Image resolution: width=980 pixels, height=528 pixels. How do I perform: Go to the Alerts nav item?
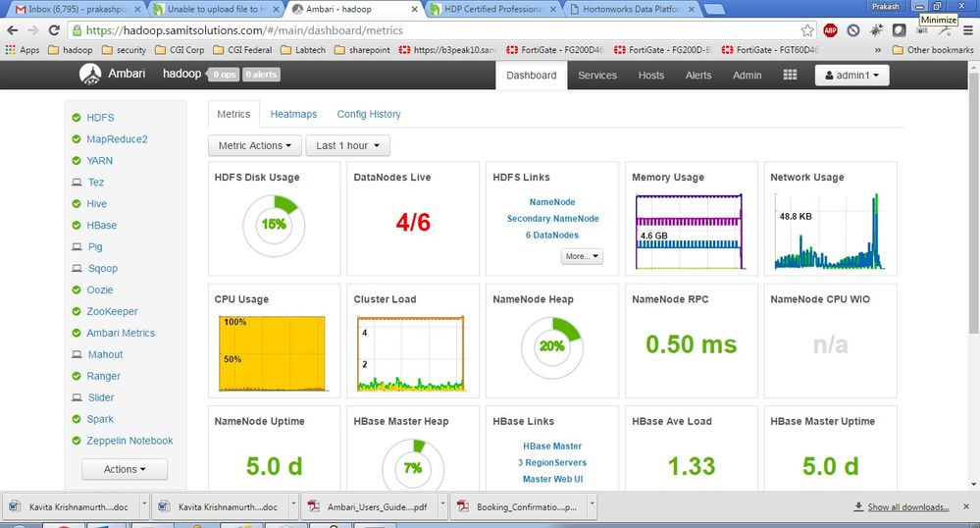pos(698,75)
